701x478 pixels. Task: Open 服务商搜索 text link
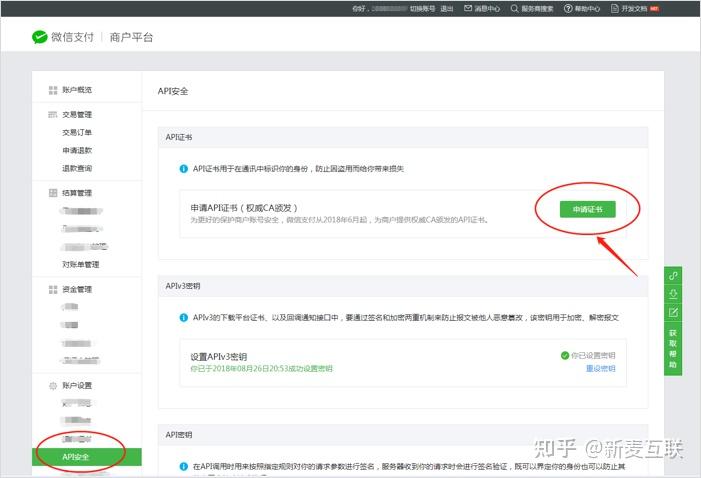[x=537, y=8]
